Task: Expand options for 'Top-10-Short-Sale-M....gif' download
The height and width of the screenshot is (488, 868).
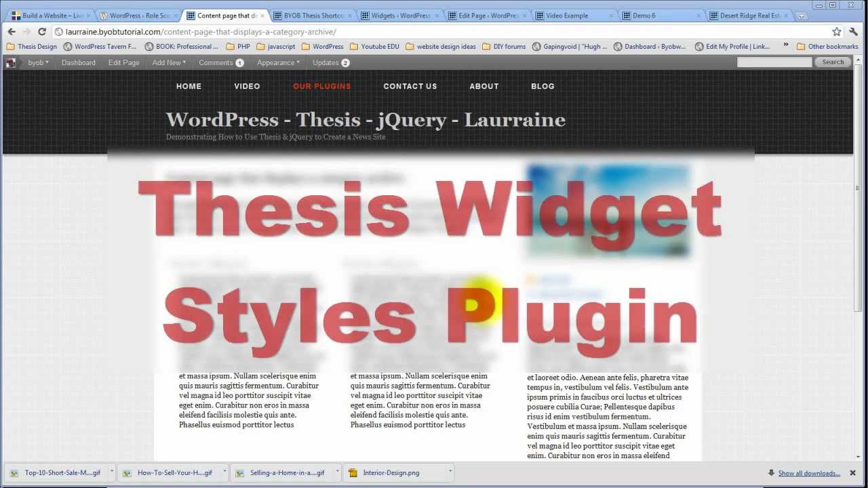Action: (x=111, y=472)
